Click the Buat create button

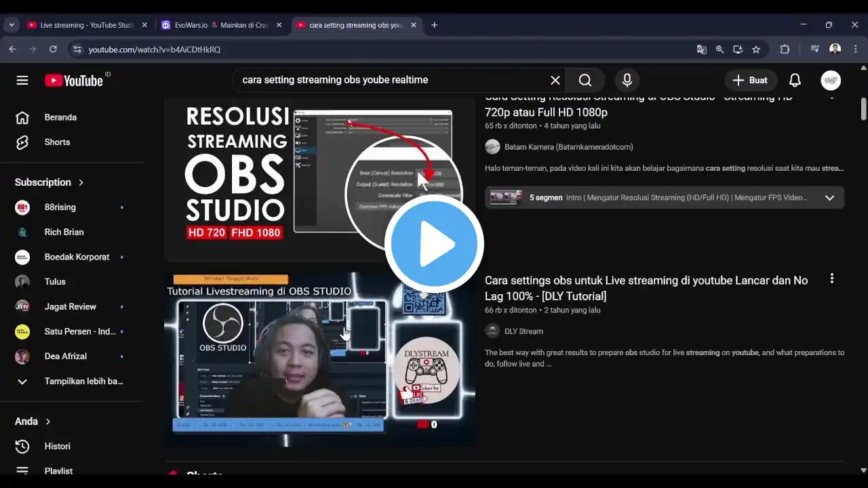[x=750, y=80]
